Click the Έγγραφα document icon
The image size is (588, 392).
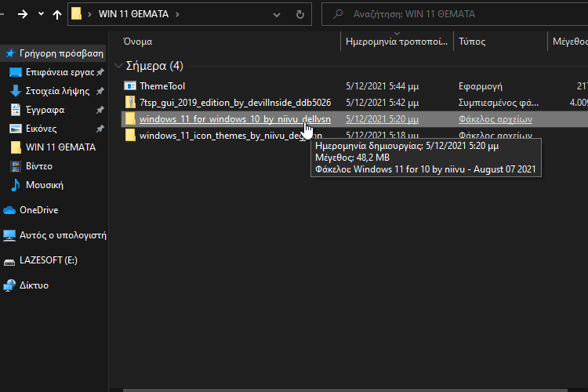point(16,110)
